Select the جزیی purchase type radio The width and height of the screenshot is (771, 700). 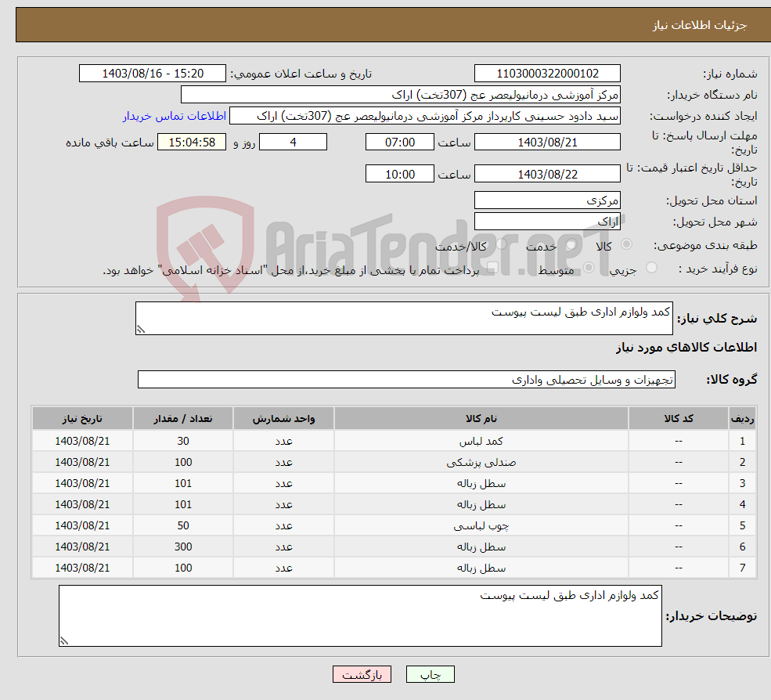pos(651,268)
